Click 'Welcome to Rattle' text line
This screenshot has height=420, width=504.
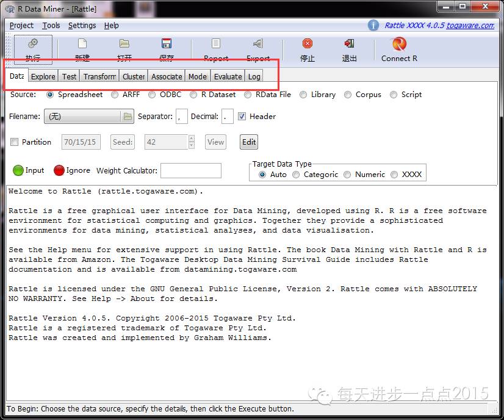(x=106, y=191)
